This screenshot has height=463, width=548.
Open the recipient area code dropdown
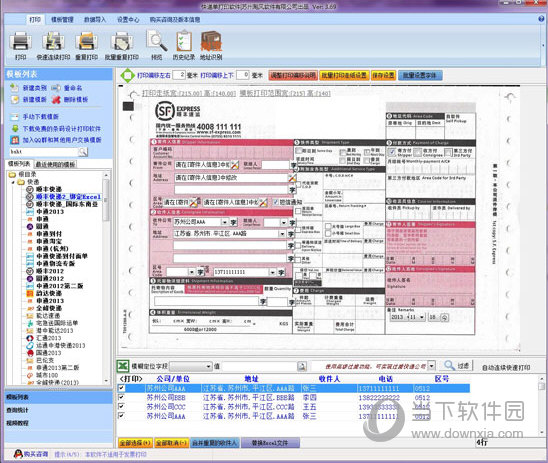tap(191, 272)
